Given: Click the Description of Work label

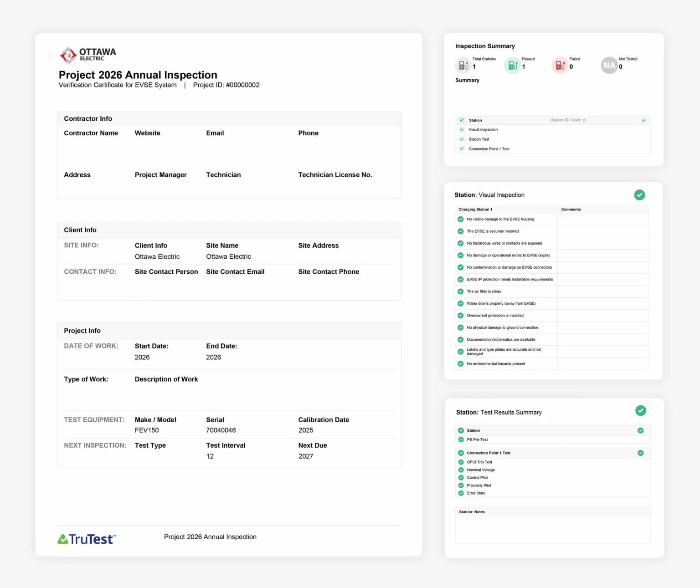Looking at the screenshot, I should 166,379.
